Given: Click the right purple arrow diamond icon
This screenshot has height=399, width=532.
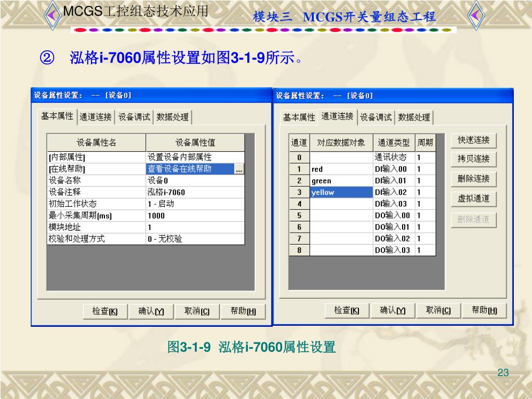Looking at the screenshot, I should [x=476, y=15].
